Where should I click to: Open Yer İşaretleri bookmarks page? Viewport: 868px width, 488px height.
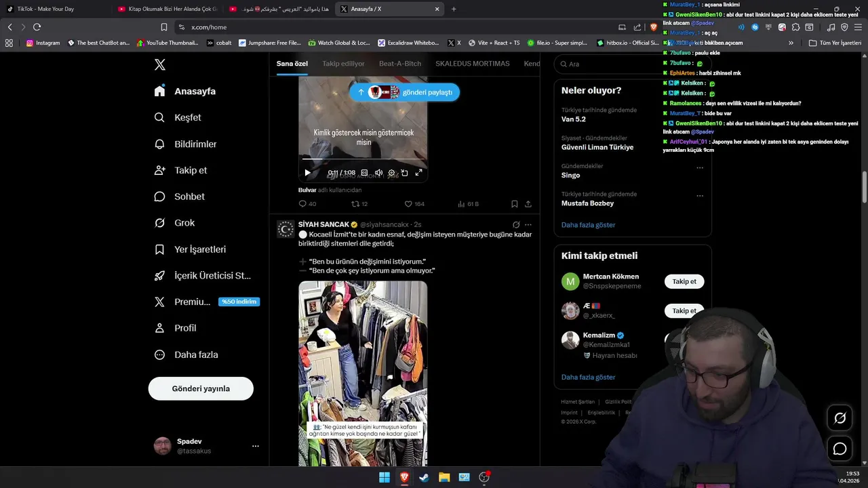pyautogui.click(x=190, y=249)
